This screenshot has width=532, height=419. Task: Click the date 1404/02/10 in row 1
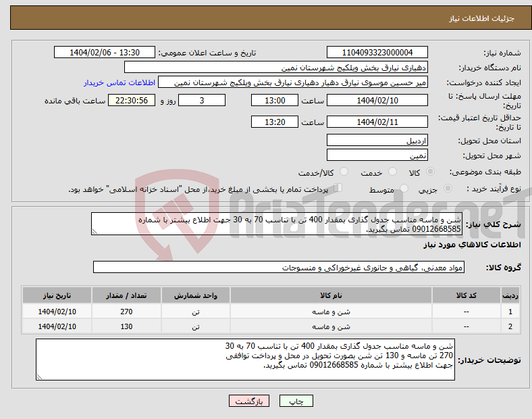point(57,312)
